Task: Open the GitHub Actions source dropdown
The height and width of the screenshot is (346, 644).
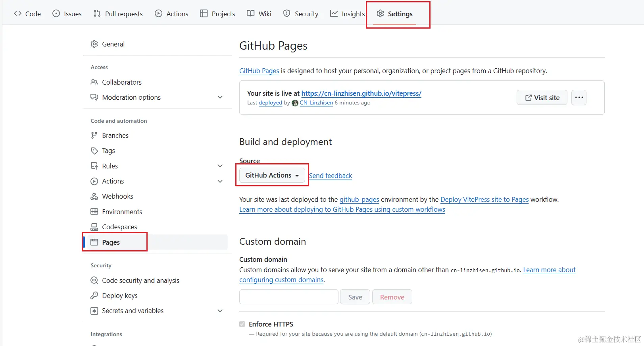Action: click(272, 175)
